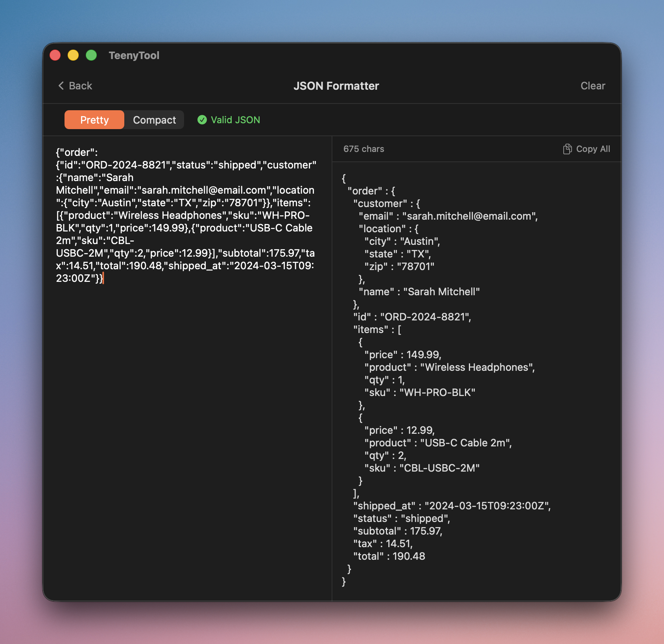Click the divider between input and output panels
This screenshot has width=664, height=644.
[332, 354]
